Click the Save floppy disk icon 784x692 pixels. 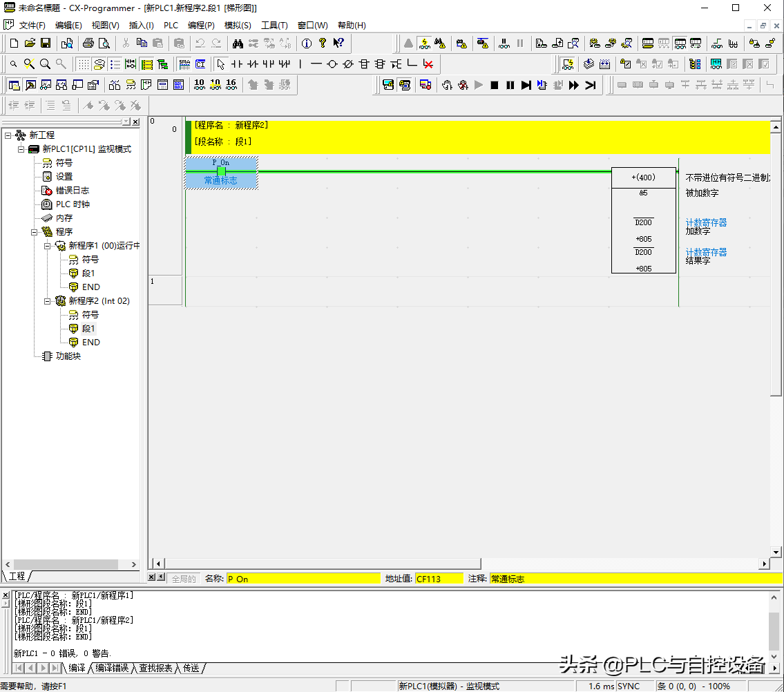click(46, 44)
